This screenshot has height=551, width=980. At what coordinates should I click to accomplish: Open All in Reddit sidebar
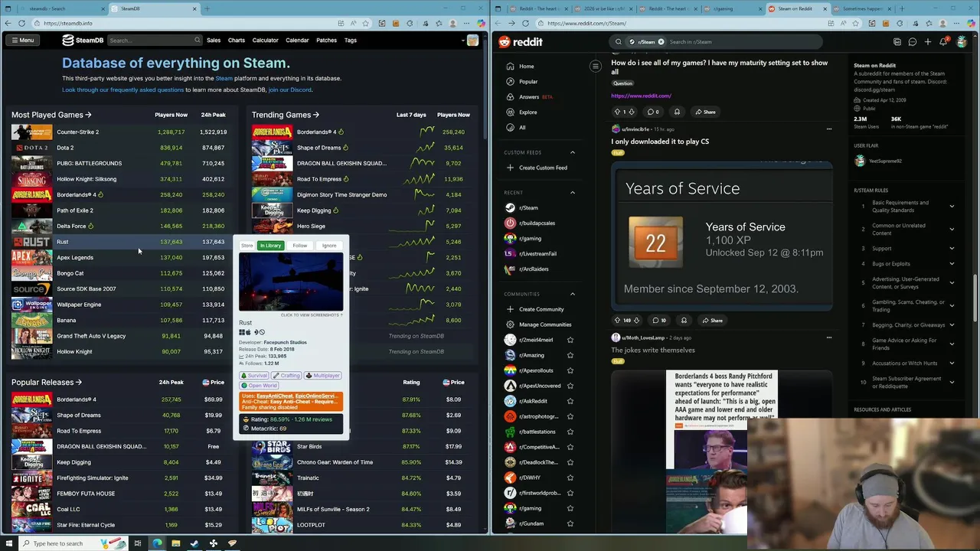pos(522,128)
